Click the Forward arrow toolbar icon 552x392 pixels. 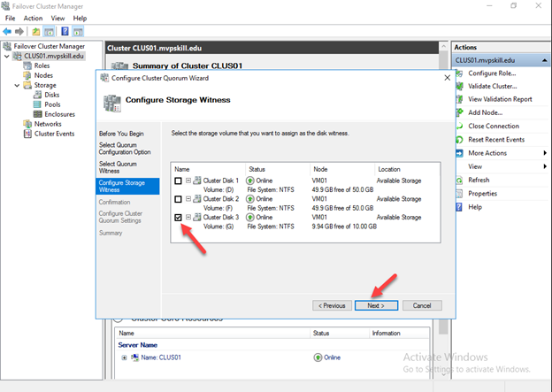pos(19,32)
